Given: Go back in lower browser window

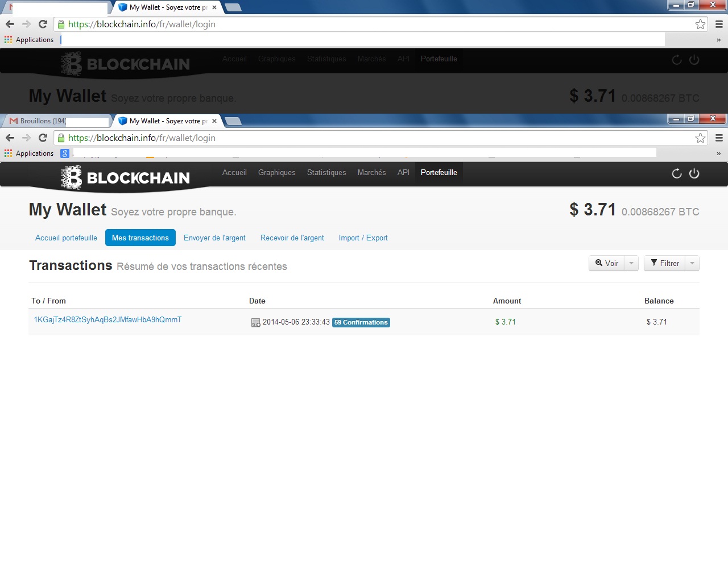Looking at the screenshot, I should (10, 138).
